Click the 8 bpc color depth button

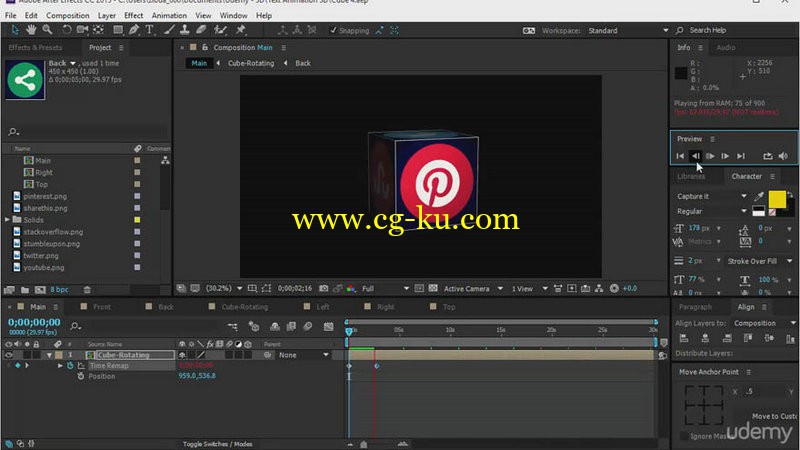click(x=59, y=290)
